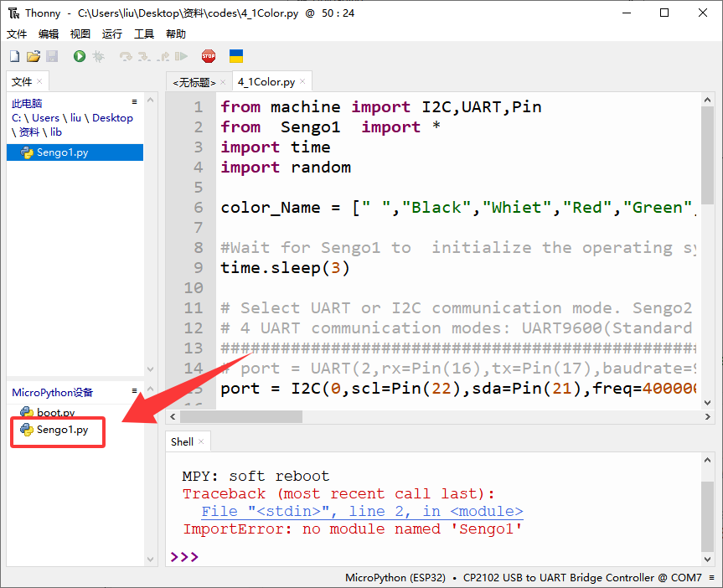The height and width of the screenshot is (588, 723).
Task: Click Shell scrollbar down arrow
Action: pyautogui.click(x=707, y=559)
